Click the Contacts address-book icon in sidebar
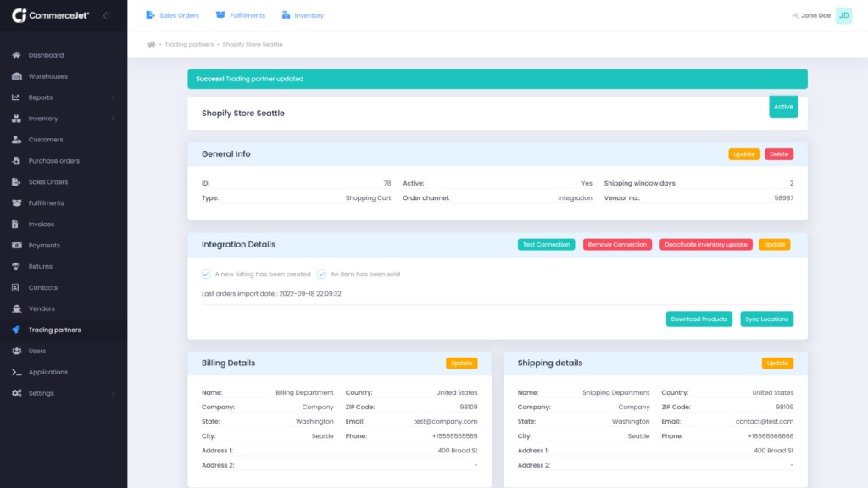The image size is (868, 488). (15, 287)
